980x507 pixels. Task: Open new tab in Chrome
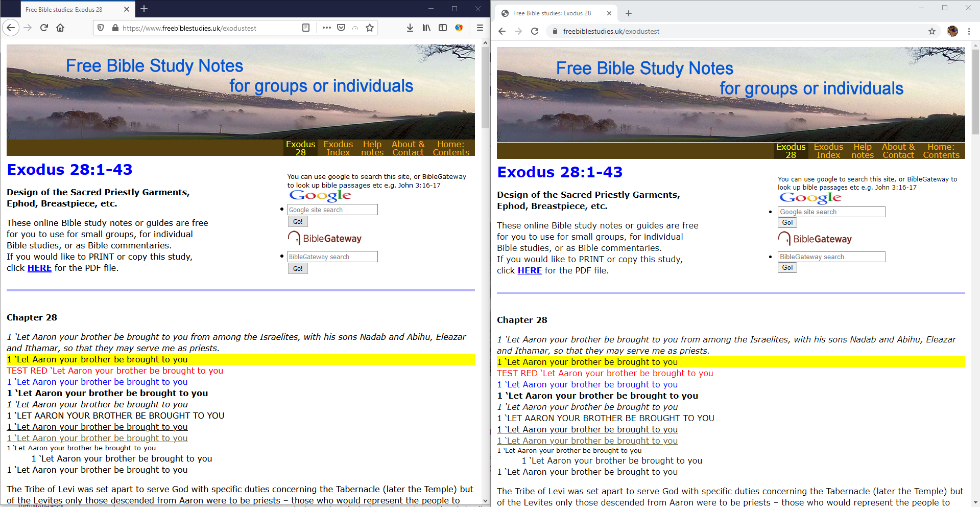pyautogui.click(x=629, y=13)
